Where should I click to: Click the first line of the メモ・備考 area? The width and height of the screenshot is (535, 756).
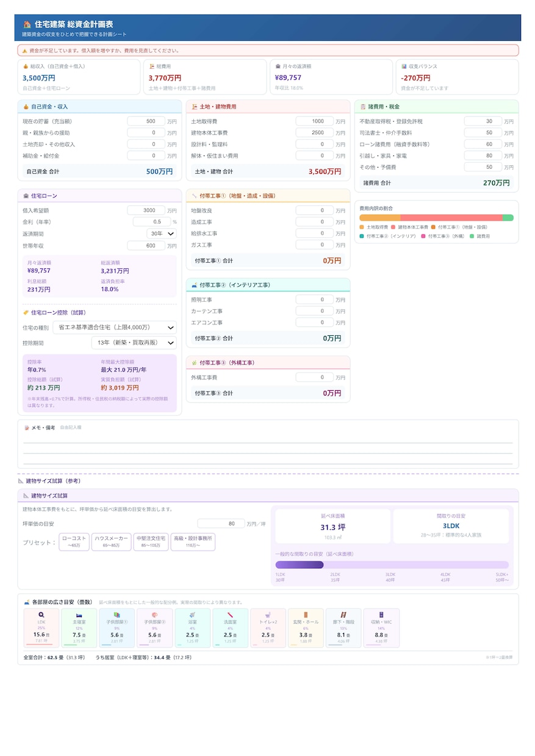pos(268,438)
